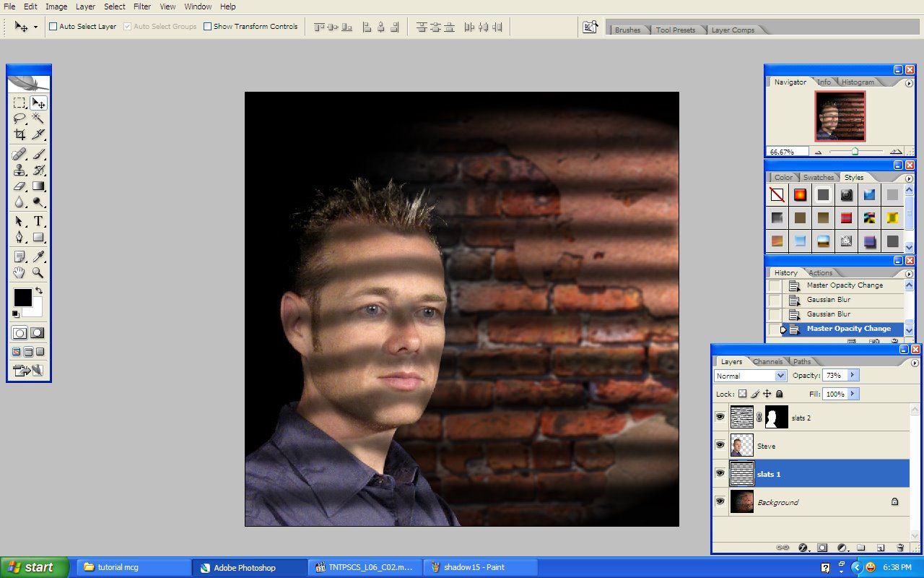Open the tool preset picker dropdown arrow

click(x=35, y=27)
